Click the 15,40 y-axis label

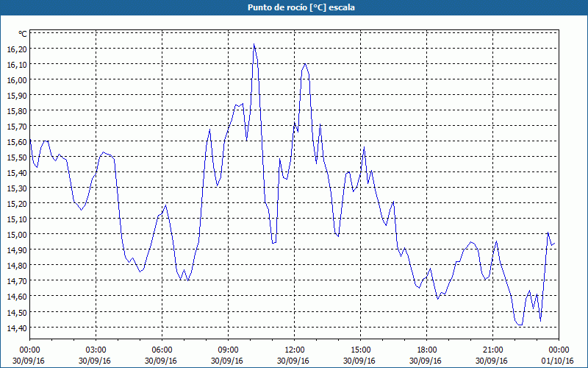coord(17,172)
